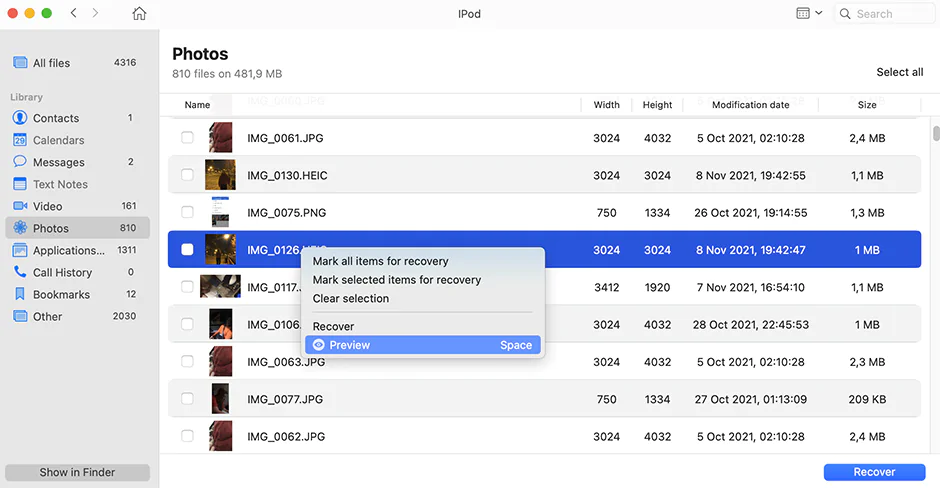
Task: Go back with the left chevron
Action: click(74, 14)
